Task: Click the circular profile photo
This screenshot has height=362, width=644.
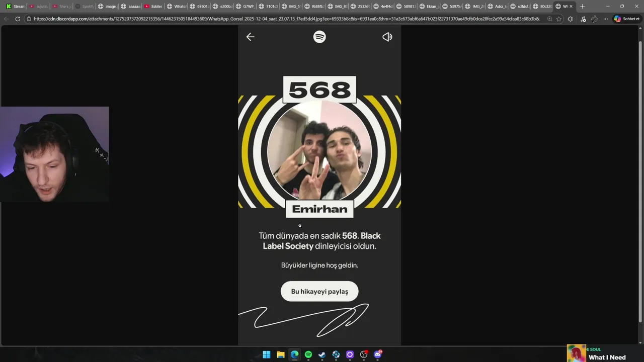Action: point(319,150)
